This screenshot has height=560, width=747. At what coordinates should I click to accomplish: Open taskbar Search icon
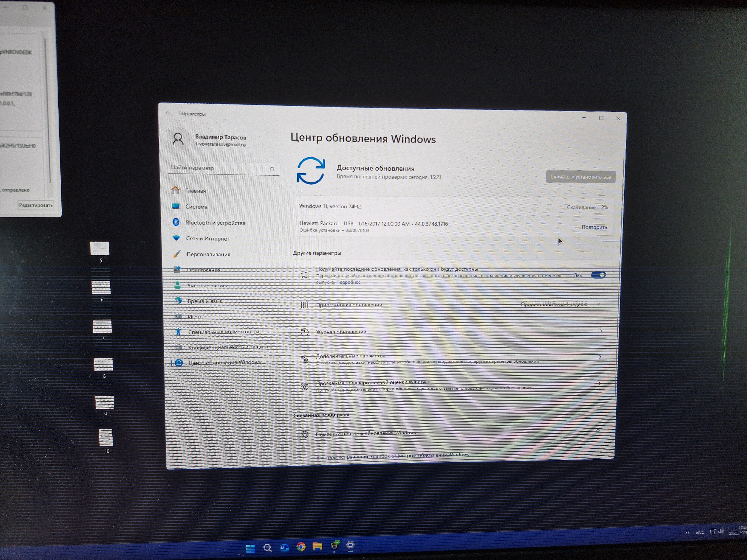[267, 548]
